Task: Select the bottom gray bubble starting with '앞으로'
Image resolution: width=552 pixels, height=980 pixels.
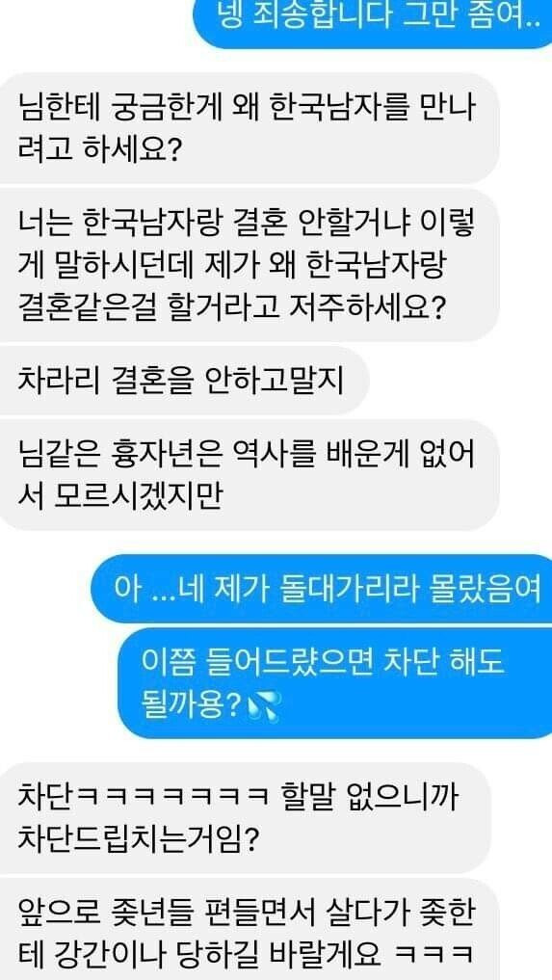Action: 249,930
